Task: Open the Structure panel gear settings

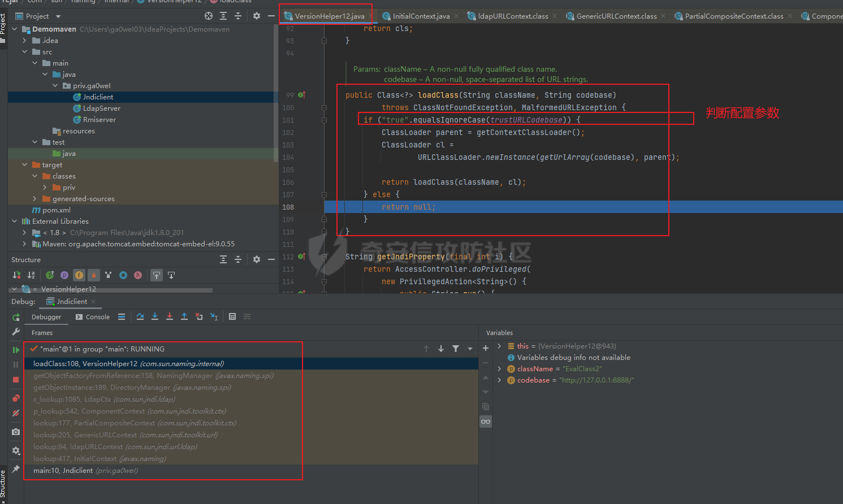Action: (x=257, y=259)
